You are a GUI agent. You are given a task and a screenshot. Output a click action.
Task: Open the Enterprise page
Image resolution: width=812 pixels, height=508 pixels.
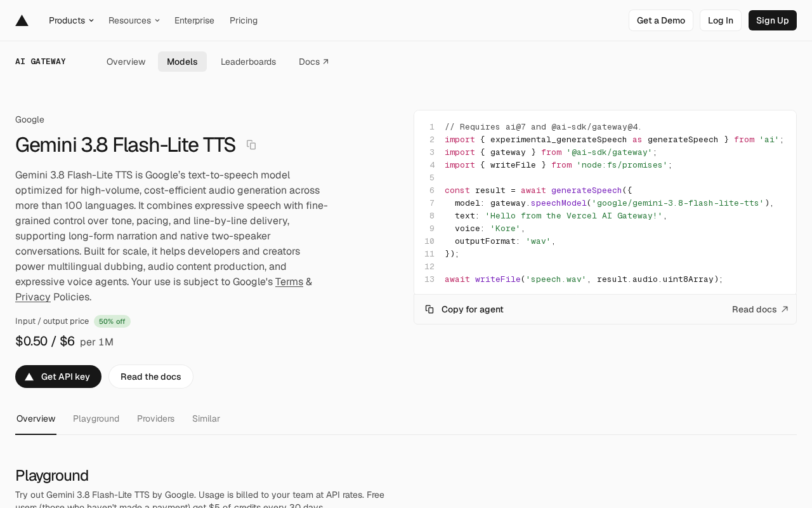coord(194,20)
